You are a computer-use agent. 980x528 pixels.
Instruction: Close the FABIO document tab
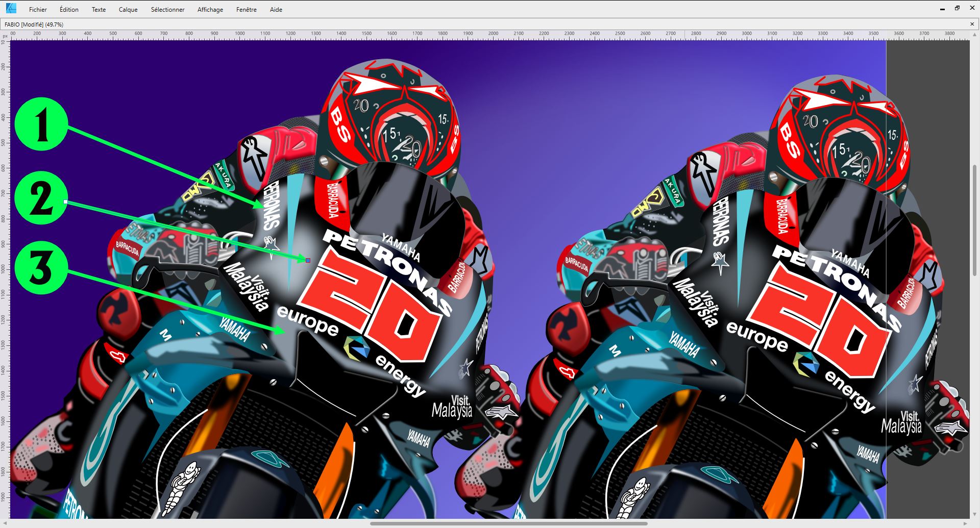coord(972,24)
